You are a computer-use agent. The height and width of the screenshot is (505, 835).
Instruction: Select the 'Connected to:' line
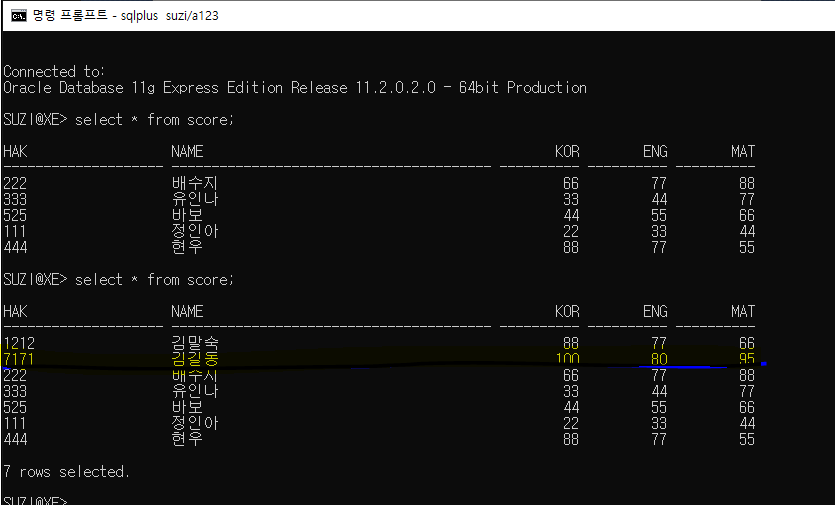54,71
